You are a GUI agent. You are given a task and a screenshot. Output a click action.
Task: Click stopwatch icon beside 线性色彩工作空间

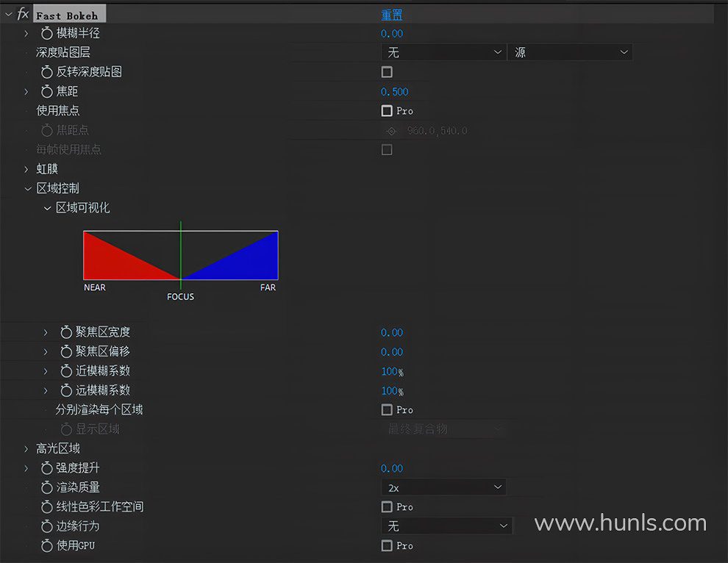(x=46, y=507)
